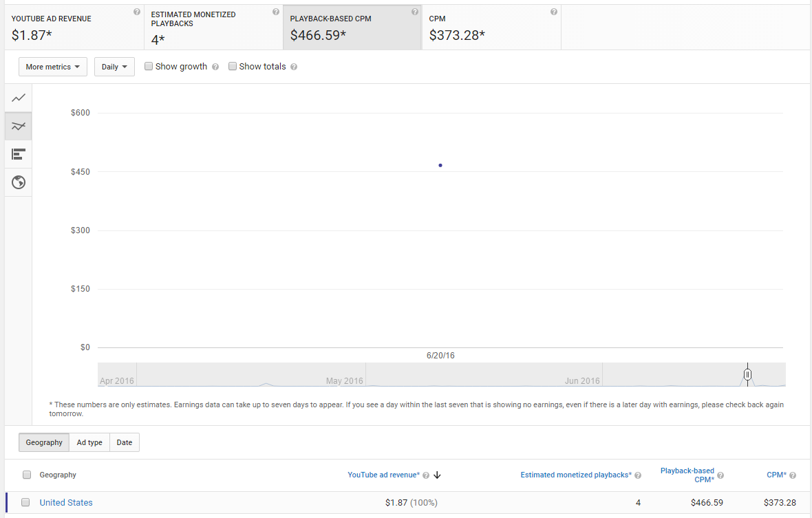Image resolution: width=812 pixels, height=518 pixels.
Task: Click Estimated monetized playbacks column header
Action: click(x=575, y=475)
